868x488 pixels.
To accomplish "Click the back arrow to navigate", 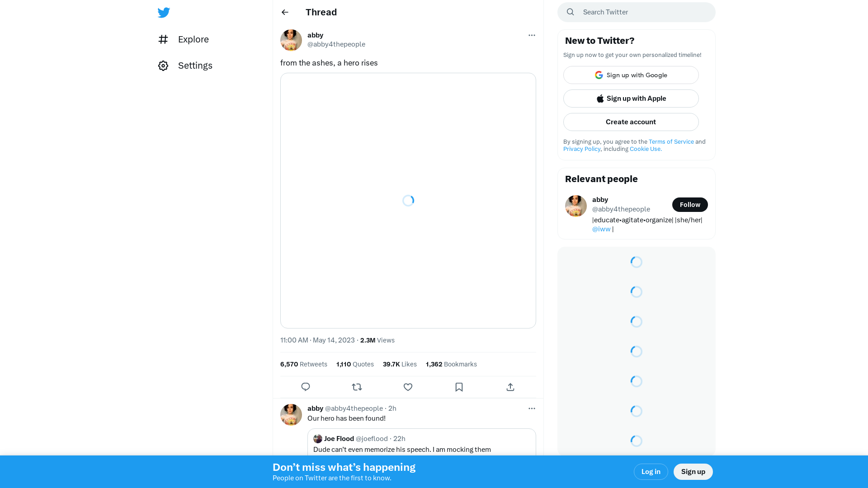I will point(285,12).
